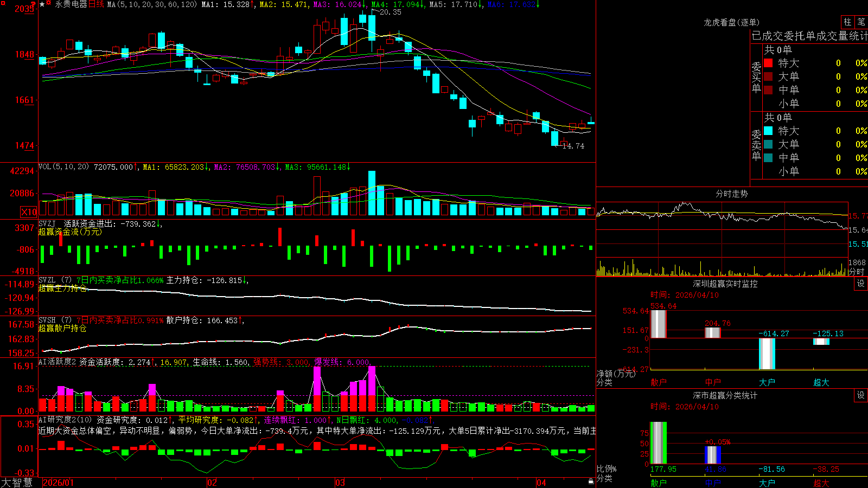
Task: Open 设 settings for 深圳超赢实时监控
Action: pos(861,284)
